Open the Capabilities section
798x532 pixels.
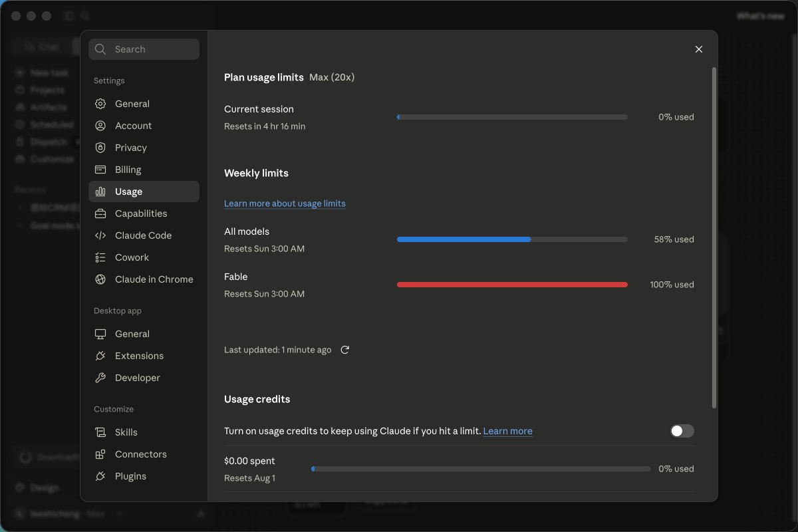(x=144, y=213)
